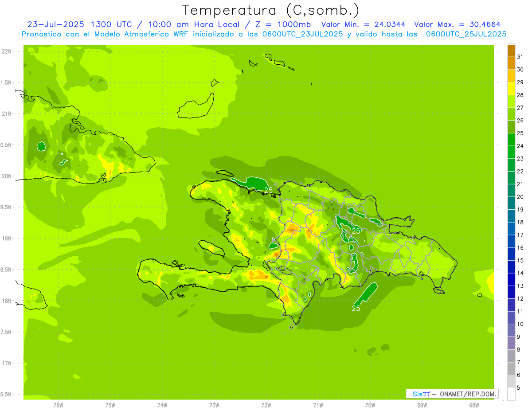Click the "21N" latitude label
This screenshot has height=411, width=532.
[7, 114]
